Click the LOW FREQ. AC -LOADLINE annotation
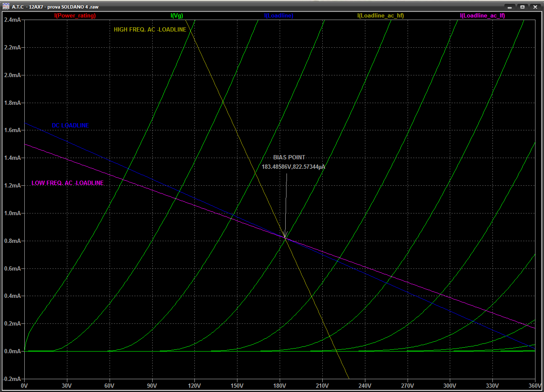This screenshot has width=544, height=392. 67,183
